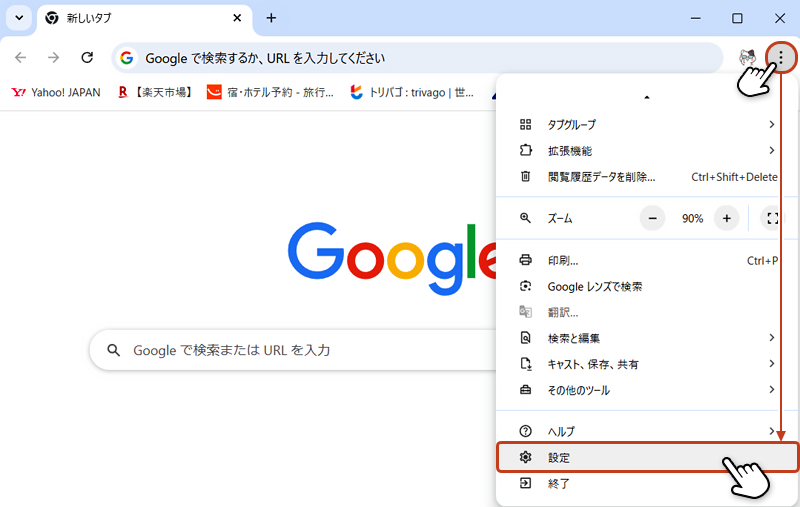
Task: Select 終了 to quit Chrome
Action: pyautogui.click(x=646, y=483)
